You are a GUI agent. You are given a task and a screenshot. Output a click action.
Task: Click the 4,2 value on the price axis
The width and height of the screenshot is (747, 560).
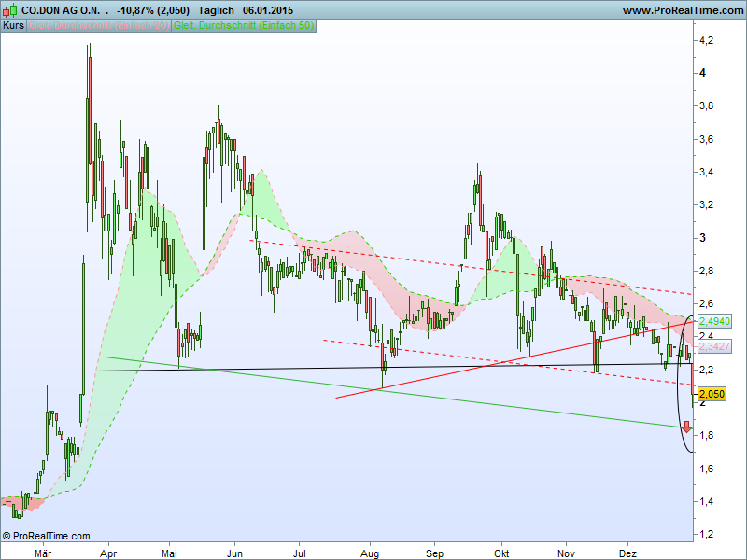pyautogui.click(x=705, y=42)
